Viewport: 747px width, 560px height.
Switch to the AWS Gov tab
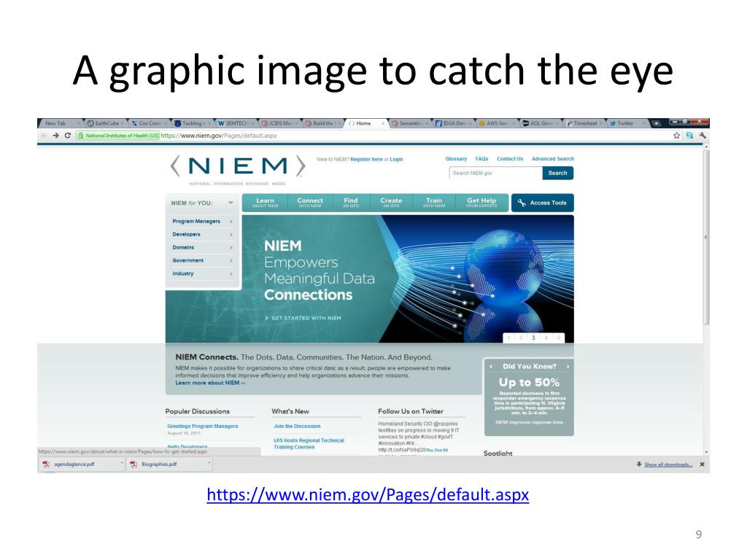point(496,123)
